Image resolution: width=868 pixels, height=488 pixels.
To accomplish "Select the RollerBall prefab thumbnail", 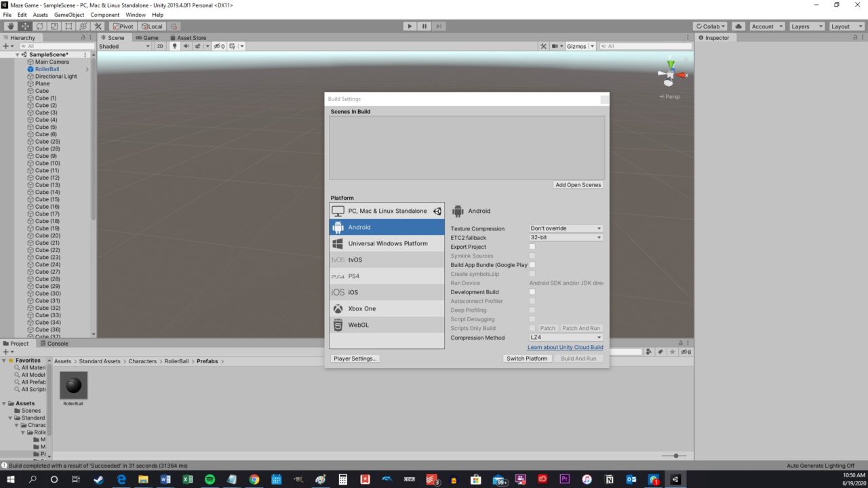I will click(x=73, y=386).
